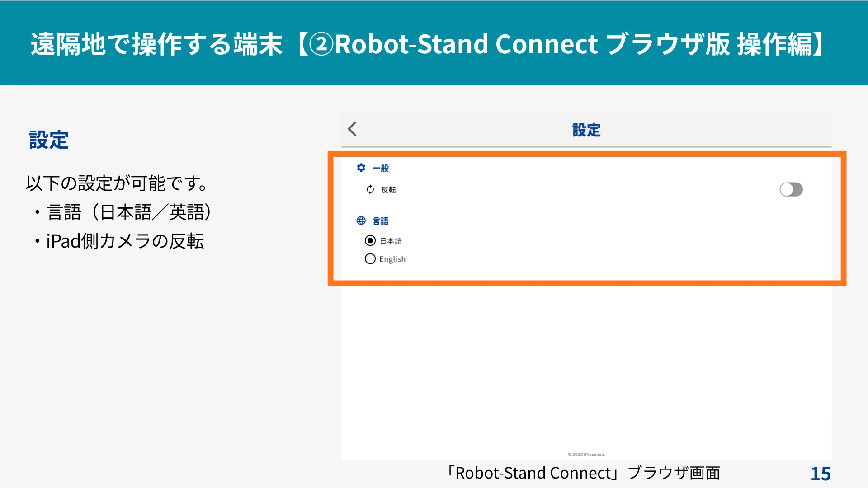
Task: Click the 反転 setting label
Action: click(x=389, y=190)
